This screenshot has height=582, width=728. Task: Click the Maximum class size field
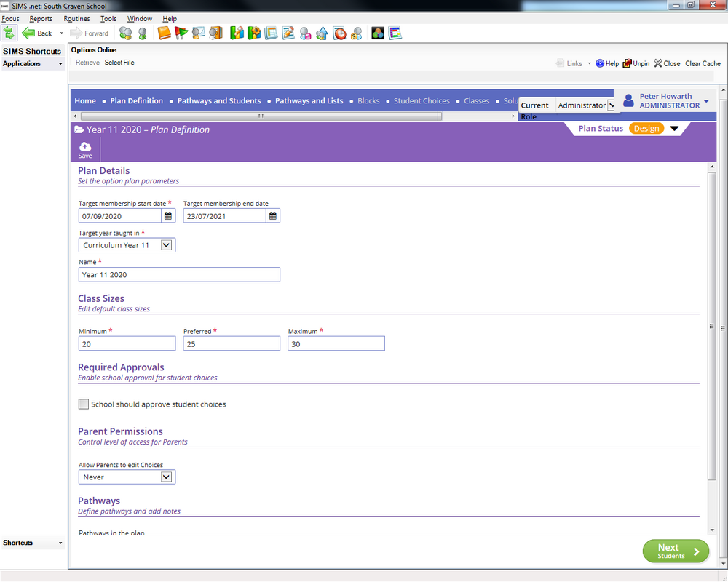pos(336,343)
